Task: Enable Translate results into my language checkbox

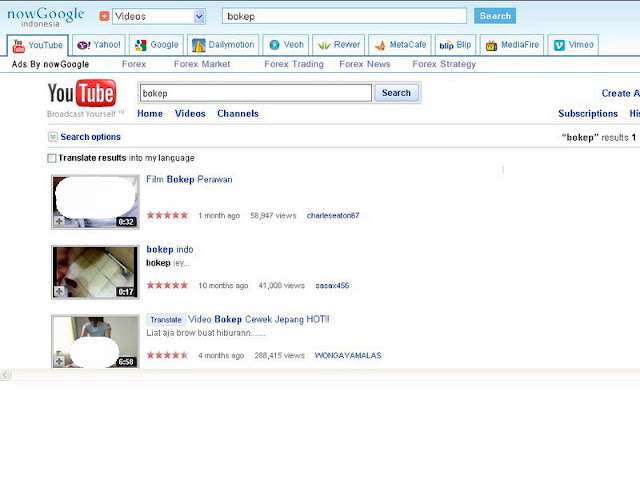Action: point(51,158)
